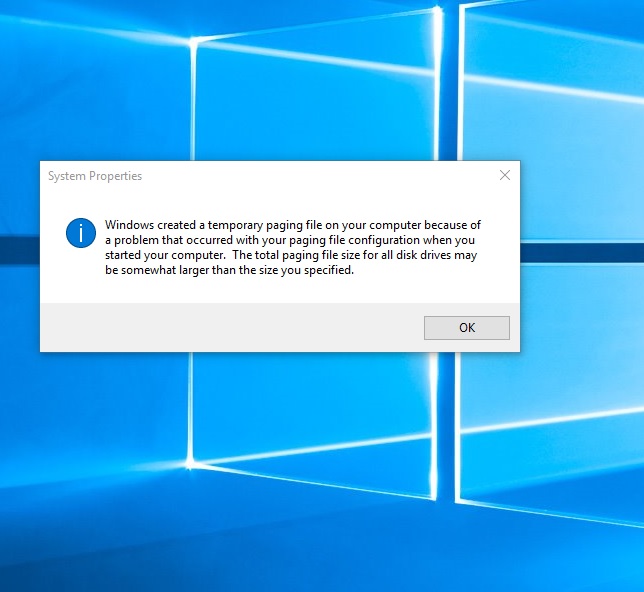644x592 pixels.
Task: Click the blue information icon
Action: pos(81,233)
